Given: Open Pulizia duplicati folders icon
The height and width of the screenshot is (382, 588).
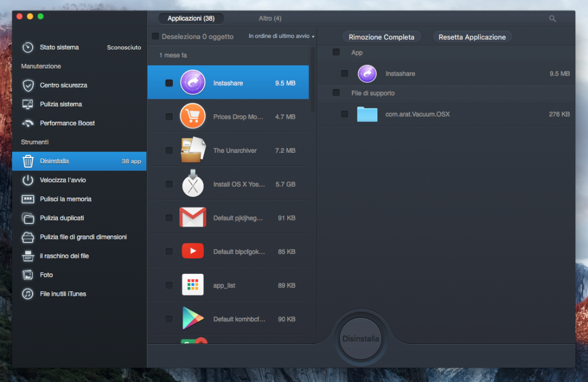Looking at the screenshot, I should click(x=28, y=218).
